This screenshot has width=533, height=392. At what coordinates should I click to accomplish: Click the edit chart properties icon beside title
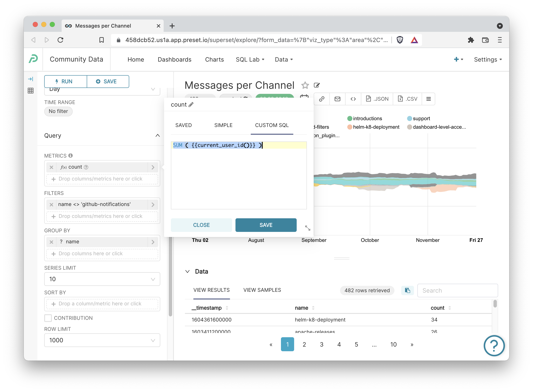tap(317, 85)
